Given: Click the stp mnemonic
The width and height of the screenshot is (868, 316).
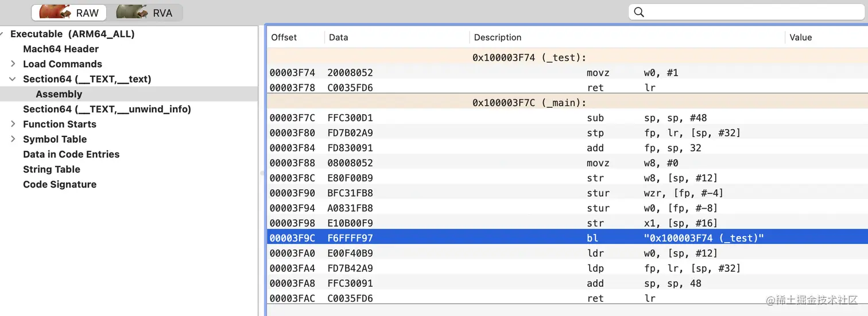Looking at the screenshot, I should [x=595, y=132].
